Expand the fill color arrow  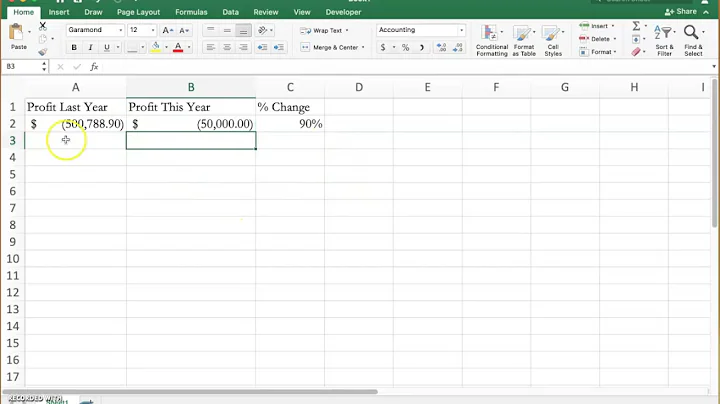166,47
